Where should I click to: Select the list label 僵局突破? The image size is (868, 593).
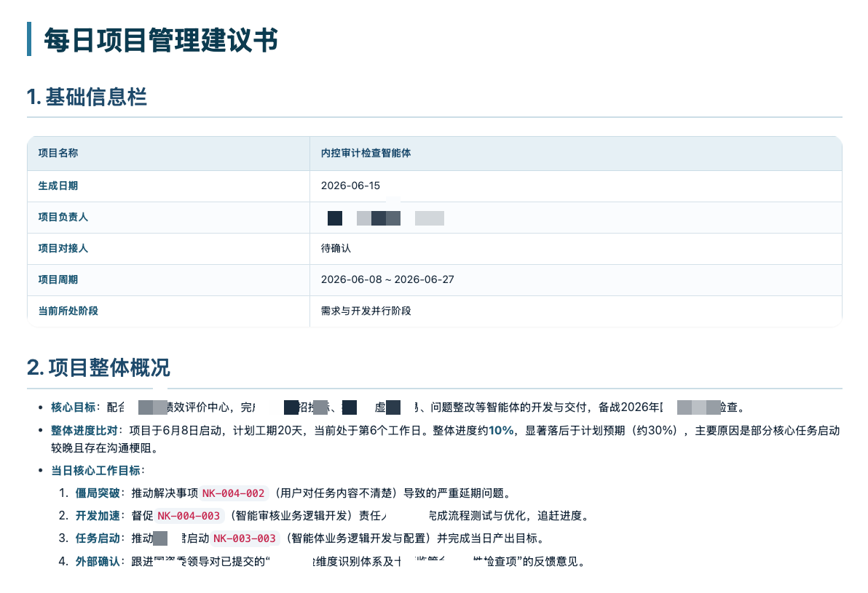coord(98,493)
